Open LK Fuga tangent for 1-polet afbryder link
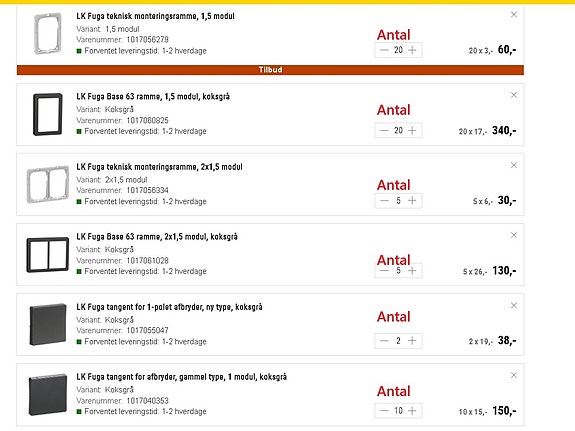This screenshot has width=575, height=431. [169, 307]
